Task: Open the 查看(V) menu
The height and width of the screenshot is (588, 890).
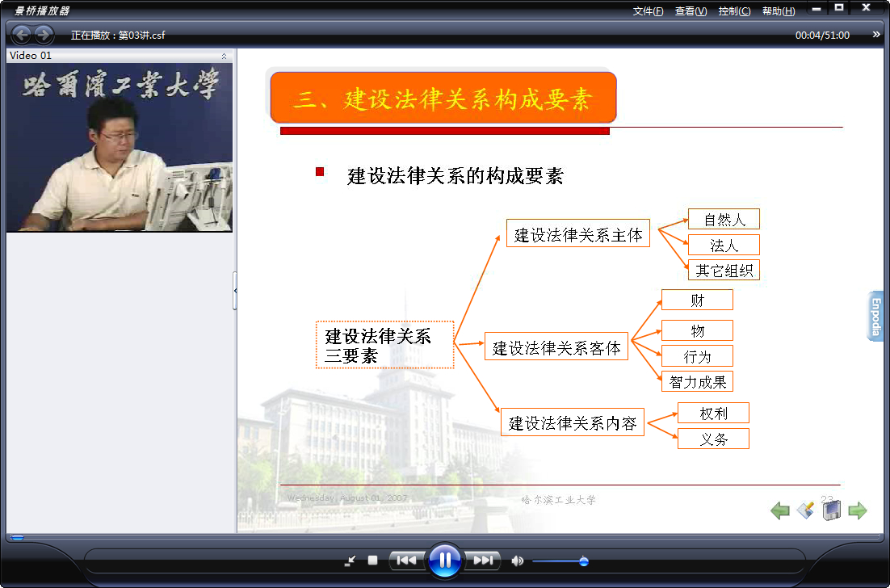Action: click(x=691, y=11)
